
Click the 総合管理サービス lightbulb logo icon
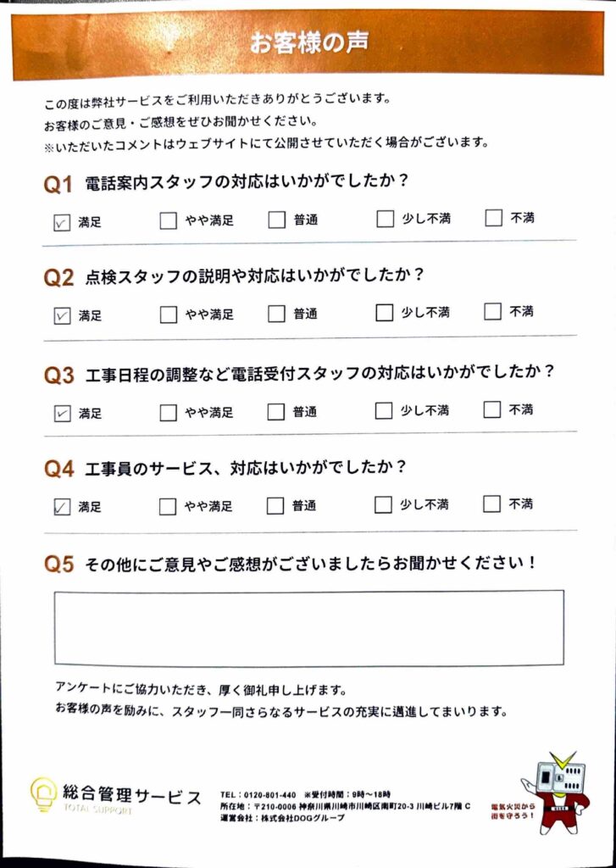43,795
